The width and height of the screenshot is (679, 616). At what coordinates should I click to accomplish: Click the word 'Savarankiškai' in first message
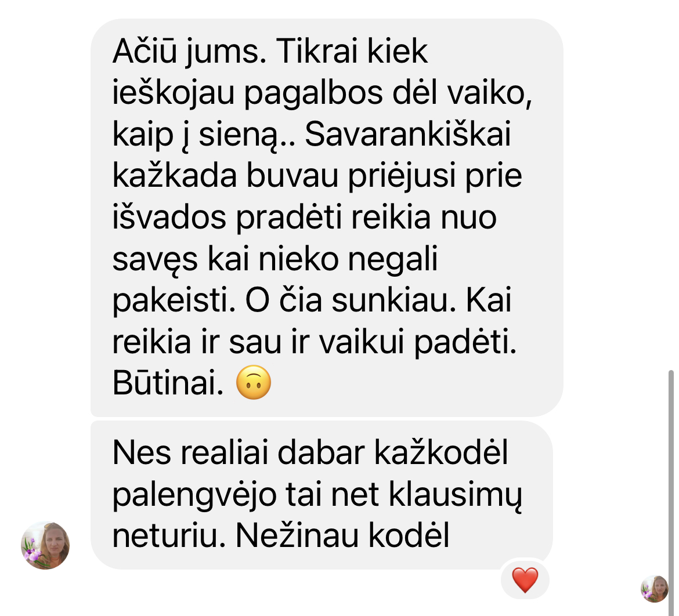[x=407, y=134]
